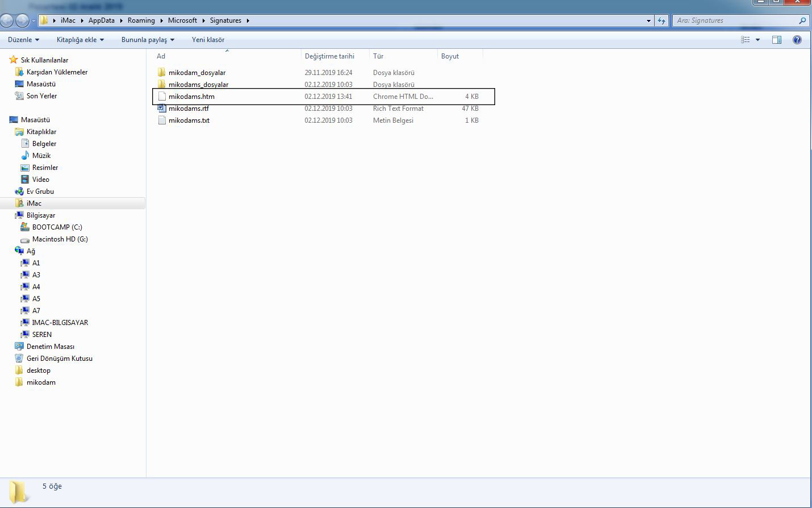
Task: Open the BOOTCAMP (C:) drive
Action: pos(57,227)
